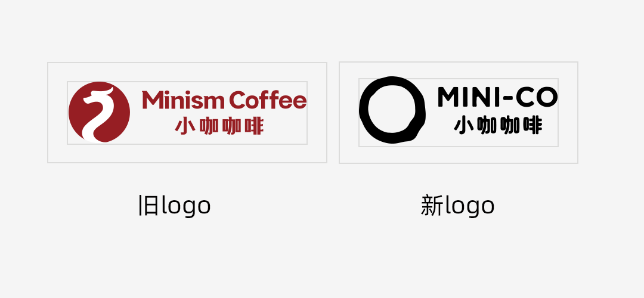Click the "旧logo" caption label
This screenshot has height=298, width=644.
(x=175, y=206)
